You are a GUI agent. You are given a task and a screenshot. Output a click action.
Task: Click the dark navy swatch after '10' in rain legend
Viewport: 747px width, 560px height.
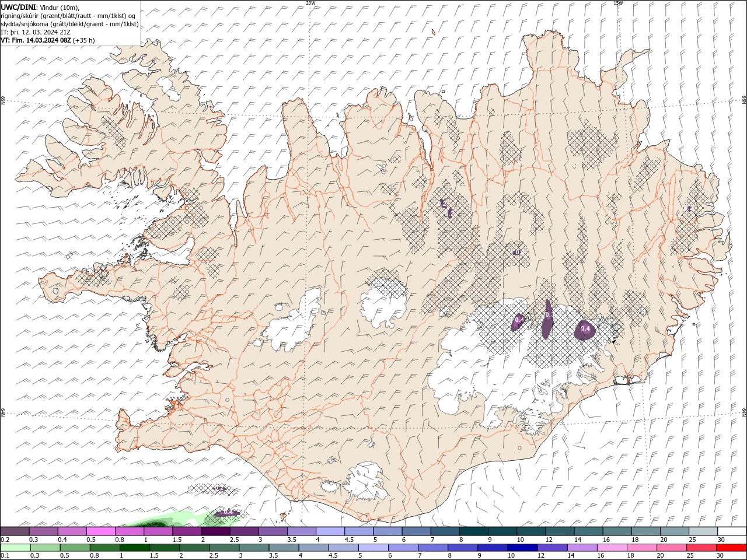click(522, 548)
